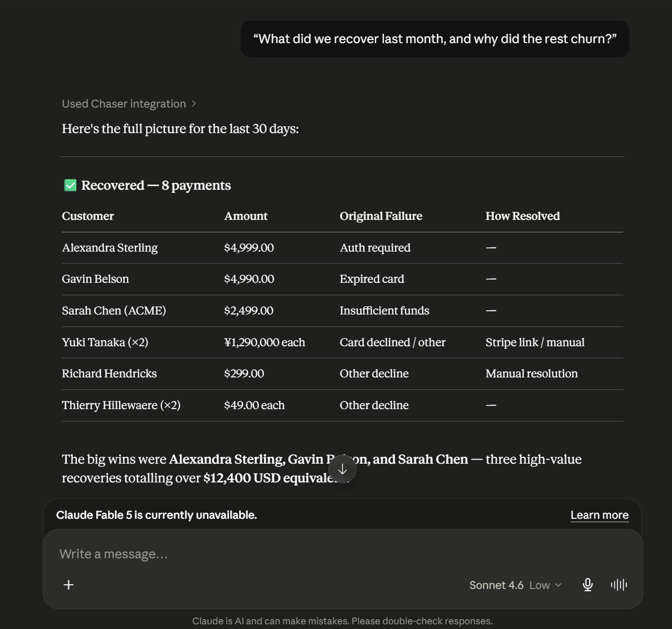Click the Learn more link
This screenshot has height=629, width=672.
click(x=599, y=515)
